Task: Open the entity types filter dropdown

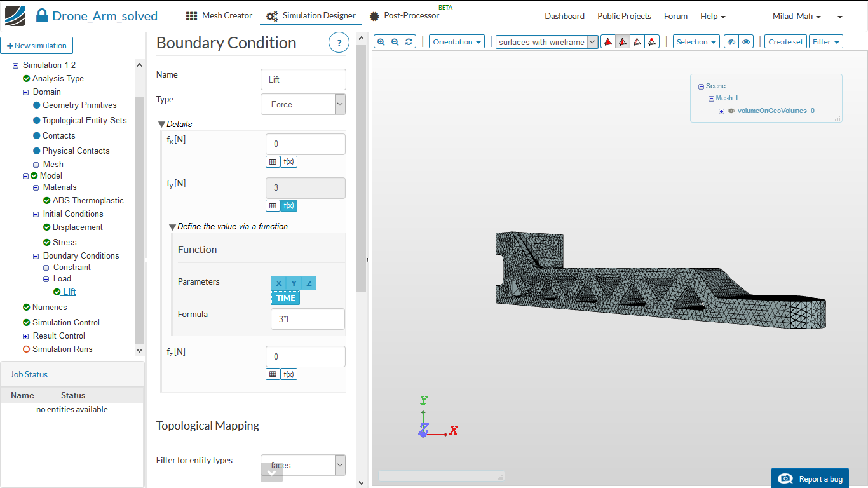Action: [x=303, y=465]
